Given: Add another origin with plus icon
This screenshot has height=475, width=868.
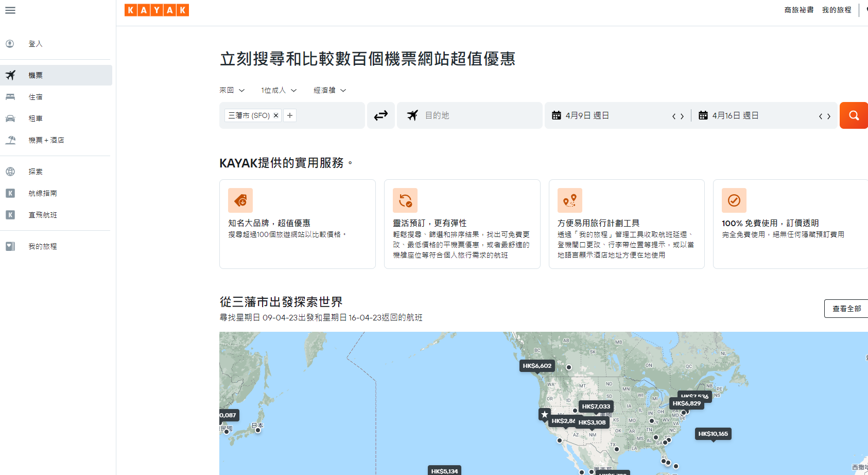Looking at the screenshot, I should (290, 115).
